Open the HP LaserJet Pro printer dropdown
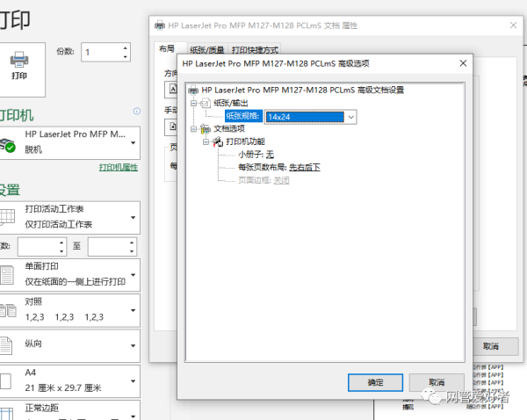The image size is (527, 420). pyautogui.click(x=69, y=143)
